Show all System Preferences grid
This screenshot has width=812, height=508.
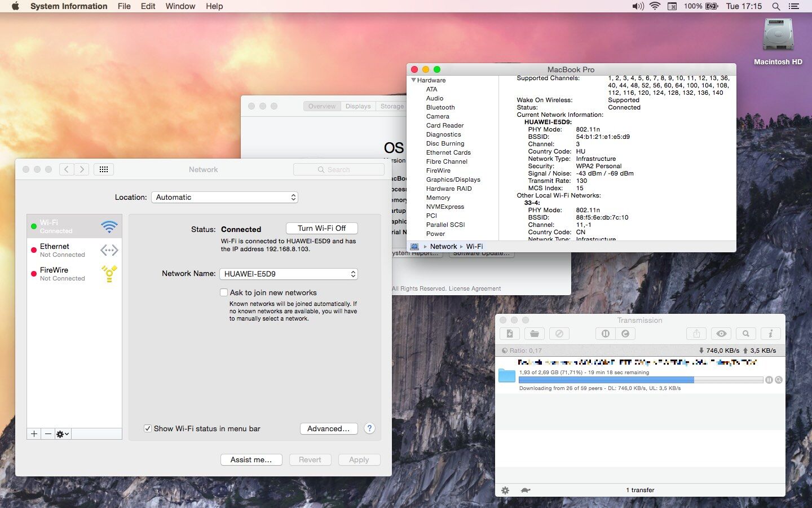pyautogui.click(x=104, y=169)
